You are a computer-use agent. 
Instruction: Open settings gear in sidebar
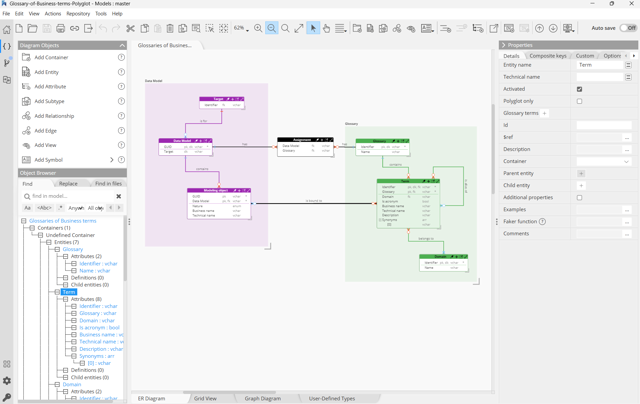7,381
